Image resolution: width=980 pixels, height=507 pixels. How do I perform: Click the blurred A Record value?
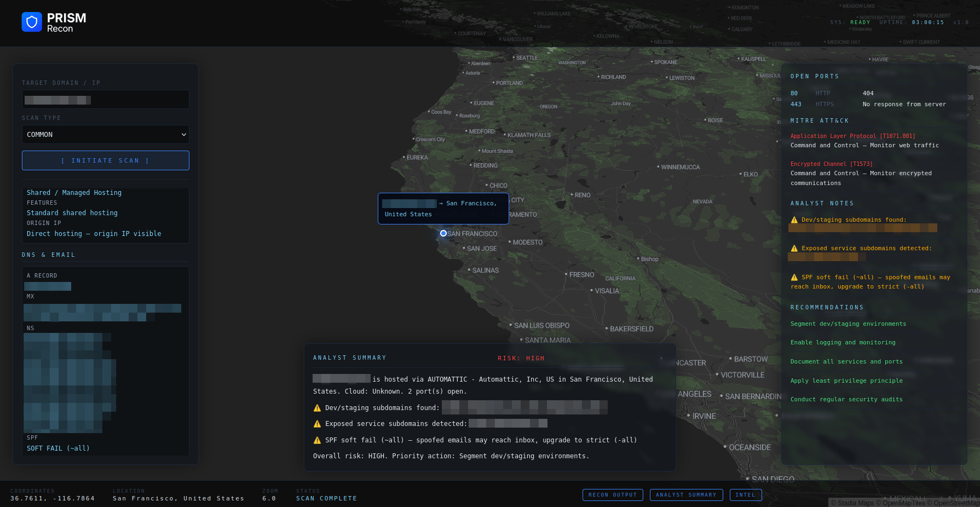(x=48, y=286)
